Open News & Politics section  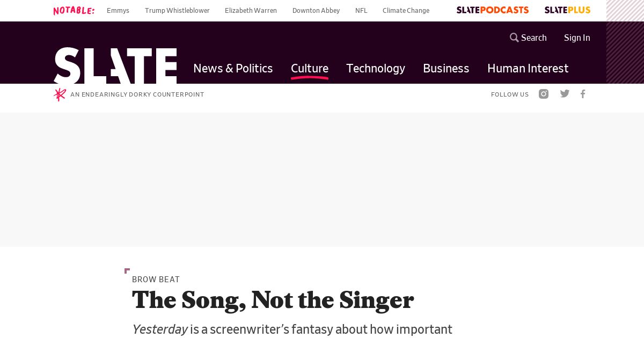point(233,68)
